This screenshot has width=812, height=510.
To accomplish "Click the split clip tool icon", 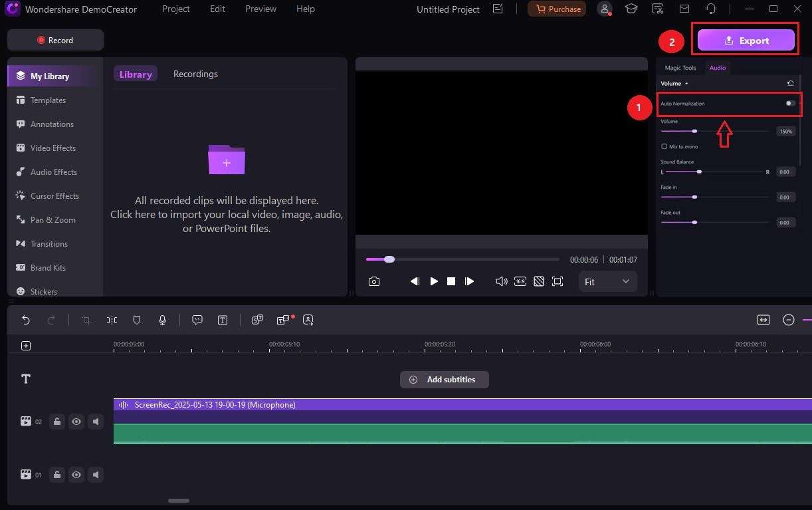I will click(x=112, y=320).
